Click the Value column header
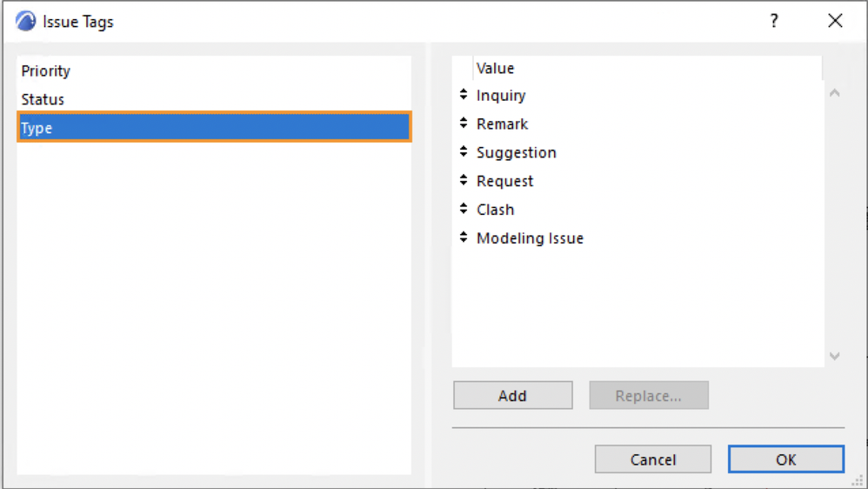This screenshot has width=868, height=489. click(496, 68)
